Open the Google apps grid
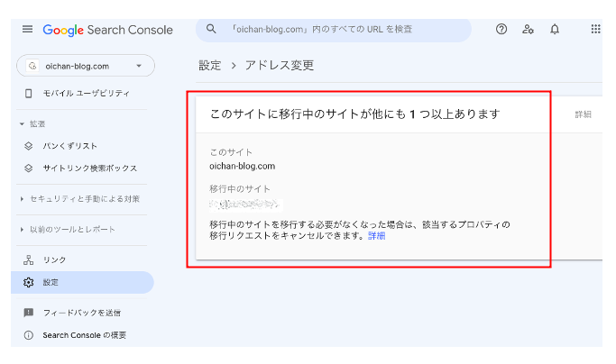Viewport: 616px width, 364px height. (x=595, y=29)
